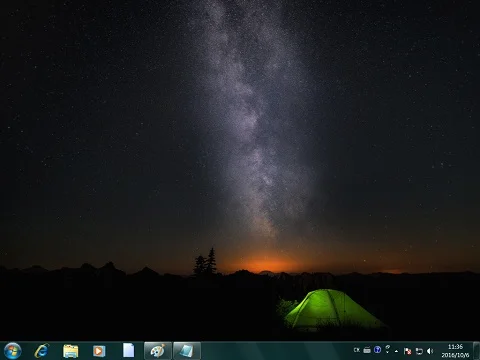Launch Internet Explorer from the taskbar
This screenshot has width=480, height=360.
coord(42,351)
